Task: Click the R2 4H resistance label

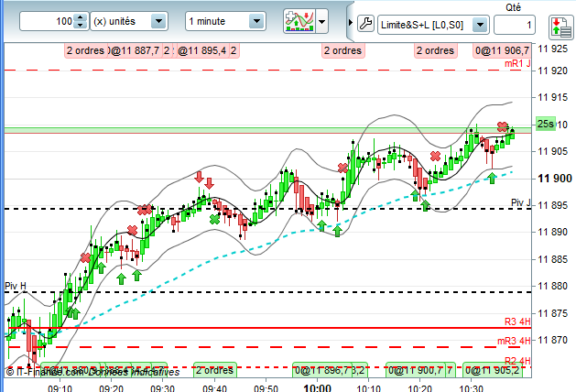Action: (517, 361)
